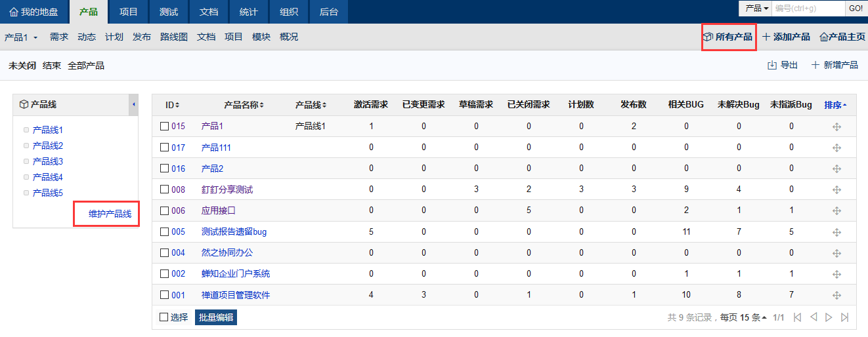Toggle the 选择 select-all checkbox
868x337 pixels.
click(x=164, y=317)
